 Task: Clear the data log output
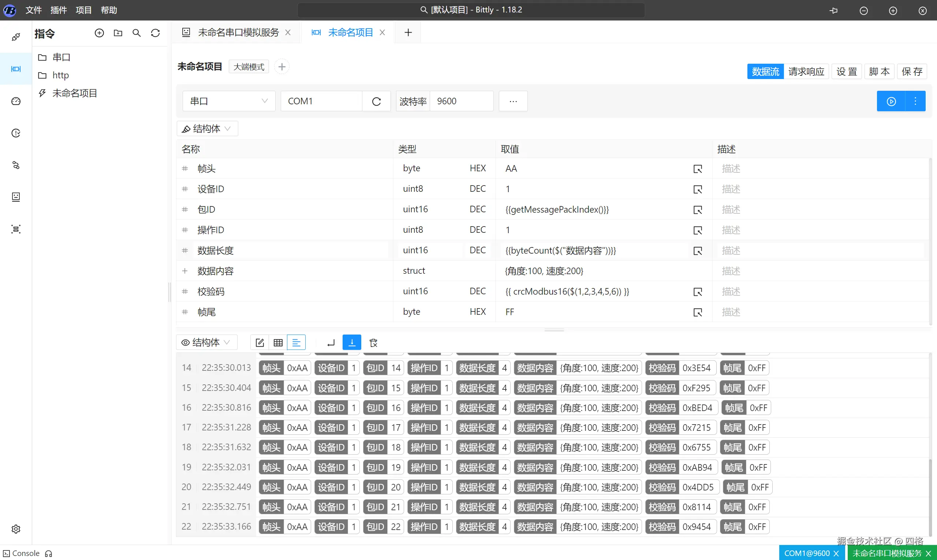tap(373, 343)
